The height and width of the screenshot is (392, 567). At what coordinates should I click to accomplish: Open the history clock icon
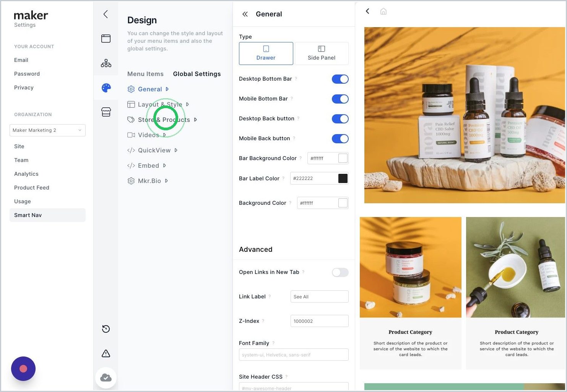(x=106, y=329)
